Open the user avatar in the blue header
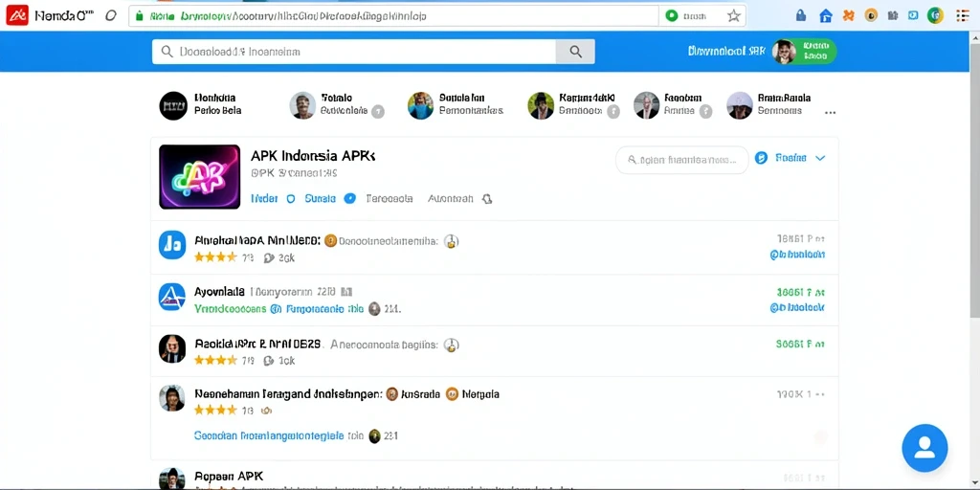This screenshot has width=980, height=490. coord(784,52)
